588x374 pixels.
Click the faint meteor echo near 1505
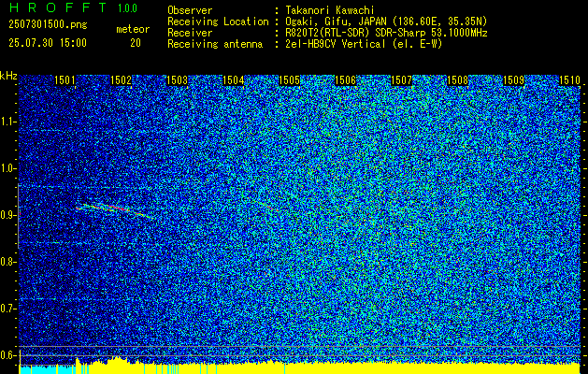tap(265, 205)
